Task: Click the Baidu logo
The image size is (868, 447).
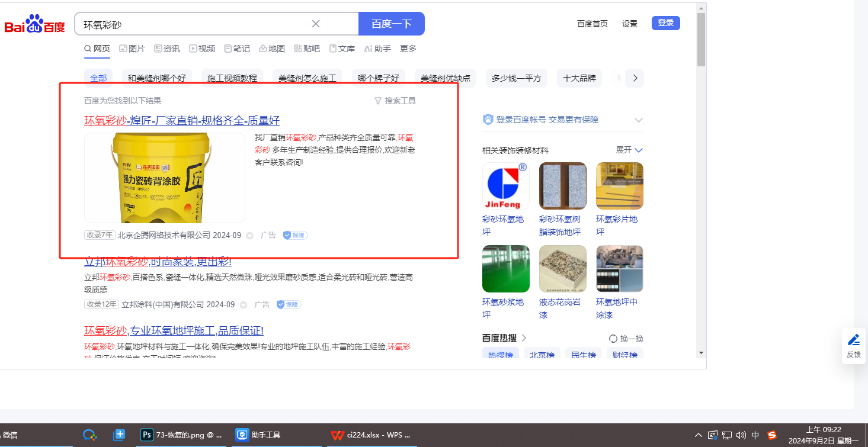Action: click(34, 24)
